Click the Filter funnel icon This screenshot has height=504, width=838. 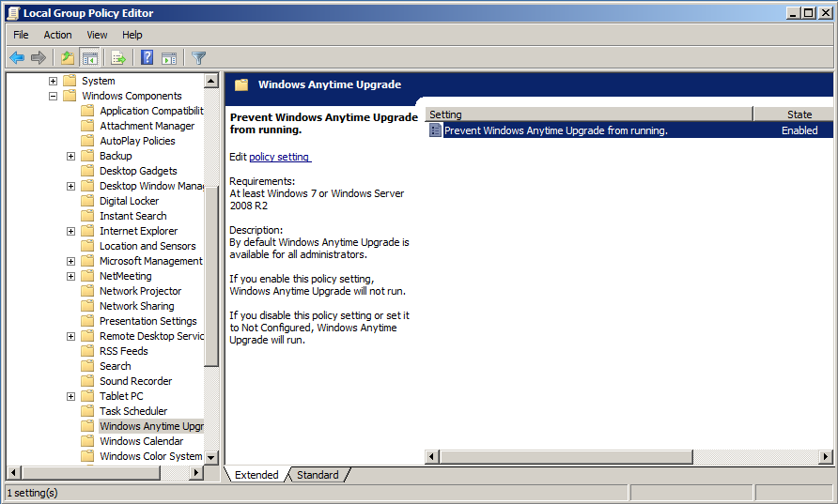pyautogui.click(x=199, y=57)
